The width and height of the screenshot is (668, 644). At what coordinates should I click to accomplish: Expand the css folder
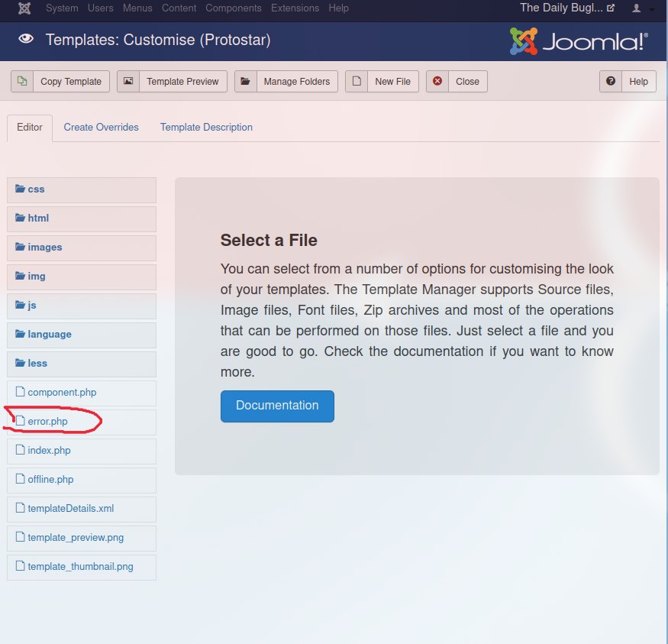tap(82, 189)
